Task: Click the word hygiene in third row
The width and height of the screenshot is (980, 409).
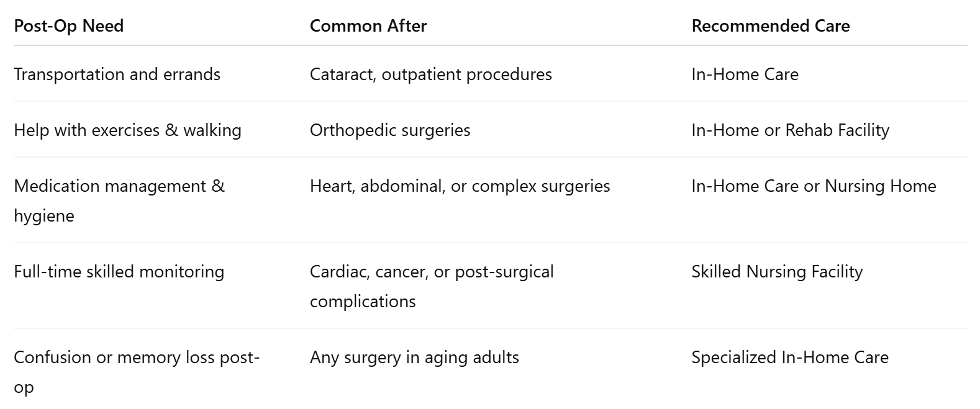Action: pos(44,216)
